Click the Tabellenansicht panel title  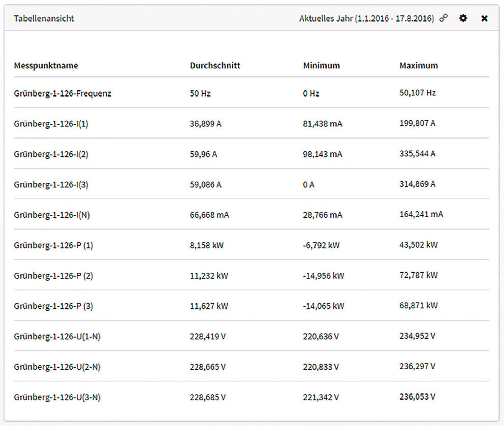44,18
